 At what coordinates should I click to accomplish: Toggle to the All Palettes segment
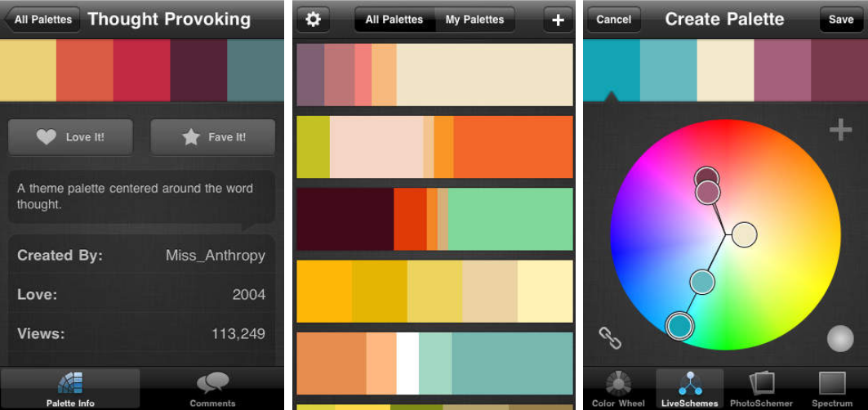[x=394, y=20]
